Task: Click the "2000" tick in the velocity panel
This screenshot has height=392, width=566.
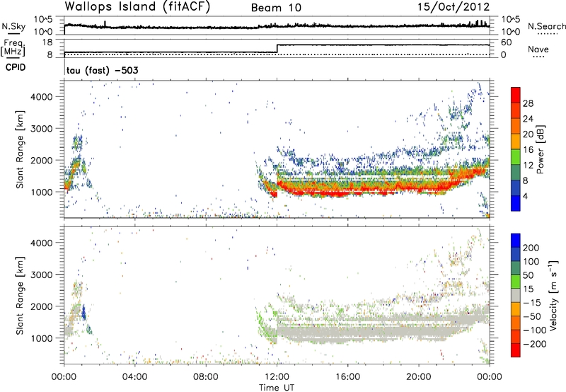Action: coord(41,306)
